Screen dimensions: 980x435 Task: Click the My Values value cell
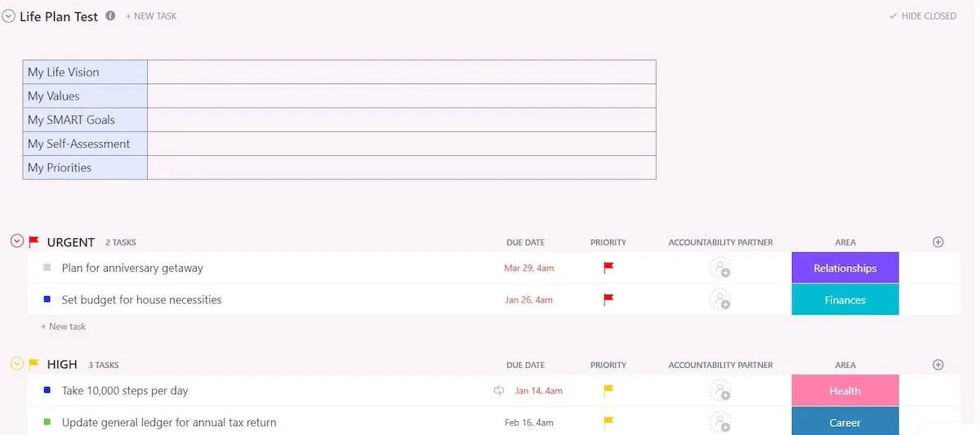click(x=402, y=95)
